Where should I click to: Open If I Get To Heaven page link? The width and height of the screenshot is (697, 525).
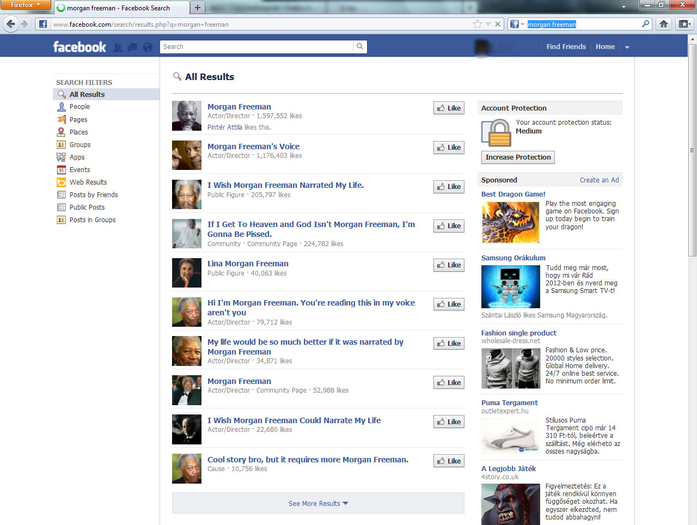click(311, 229)
